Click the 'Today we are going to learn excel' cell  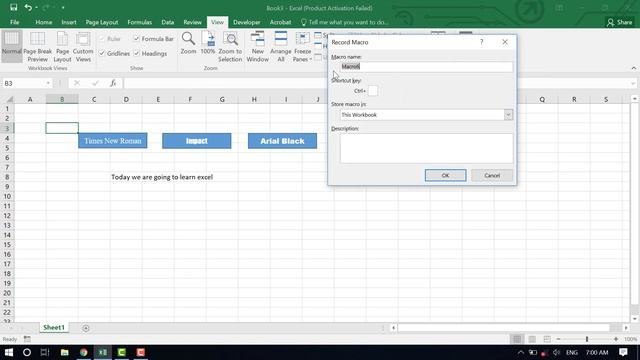(162, 177)
